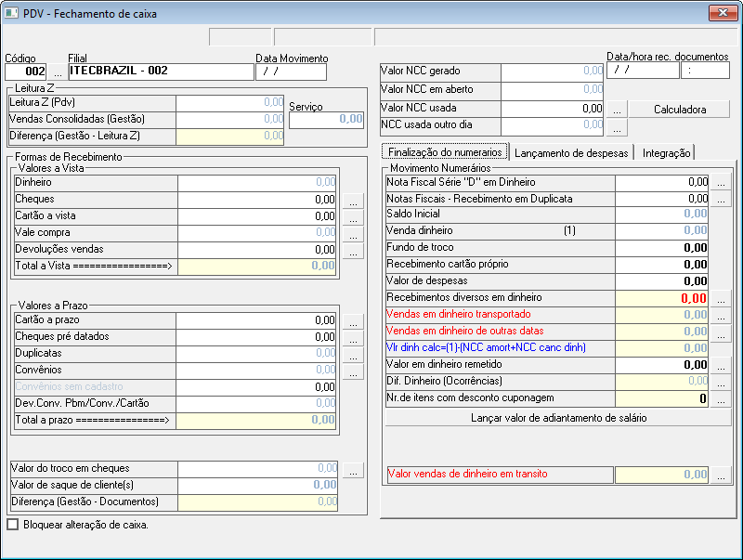
Task: Open ellipsis button for Vendas em dinheiro de outras datas
Action: coord(721,332)
